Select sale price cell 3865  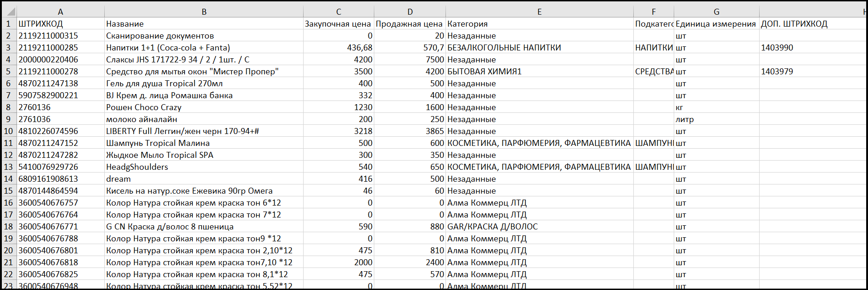[410, 131]
